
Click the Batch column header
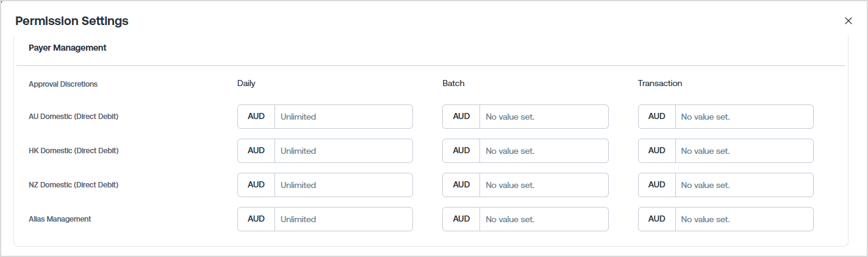[x=453, y=83]
